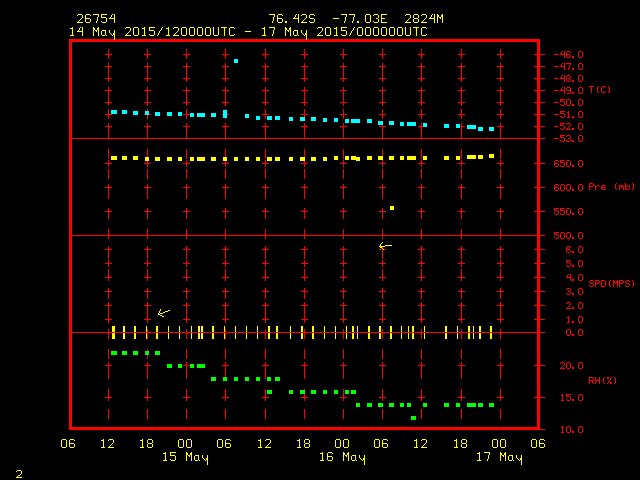Click the 17 May date label
The height and width of the screenshot is (480, 640).
click(497, 458)
